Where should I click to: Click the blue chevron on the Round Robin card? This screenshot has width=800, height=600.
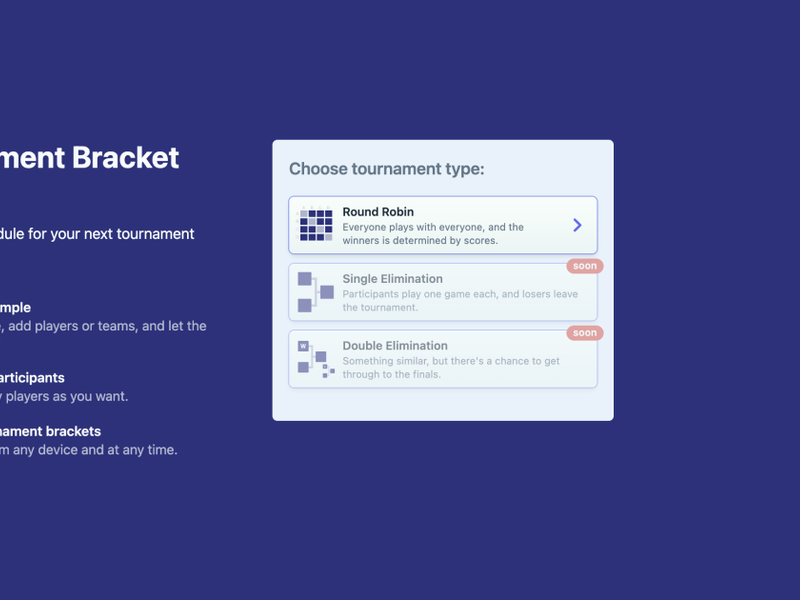577,224
